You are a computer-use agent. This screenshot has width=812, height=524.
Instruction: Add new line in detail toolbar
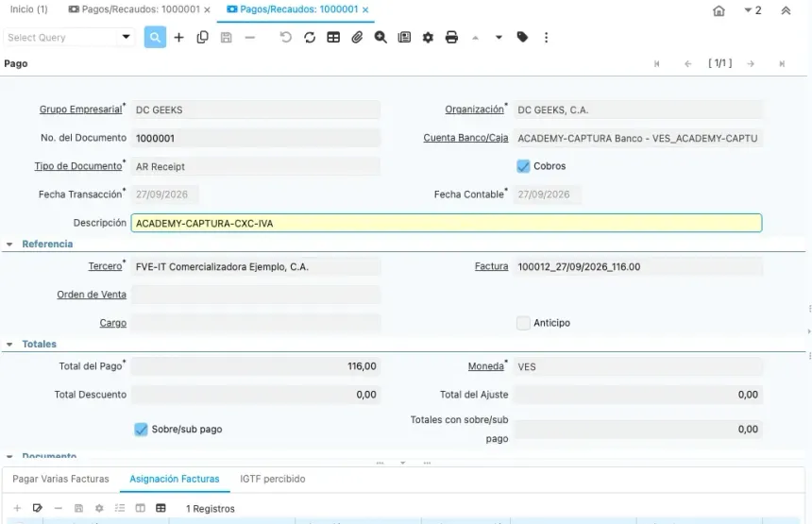pos(17,508)
